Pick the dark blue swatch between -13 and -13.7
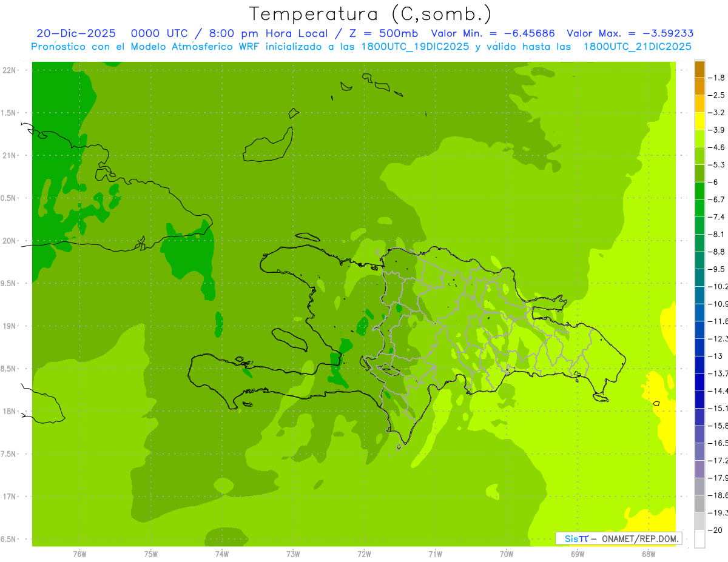The height and width of the screenshot is (562, 728). [699, 364]
